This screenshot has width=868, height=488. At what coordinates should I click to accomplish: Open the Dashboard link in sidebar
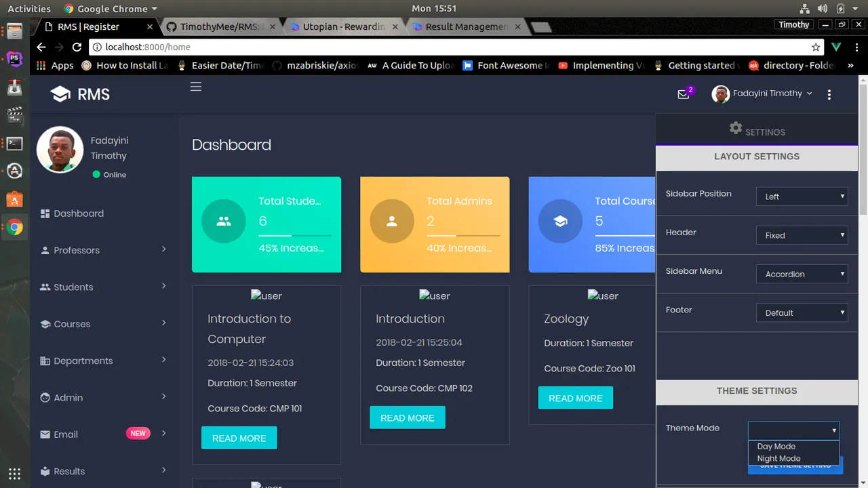tap(79, 213)
